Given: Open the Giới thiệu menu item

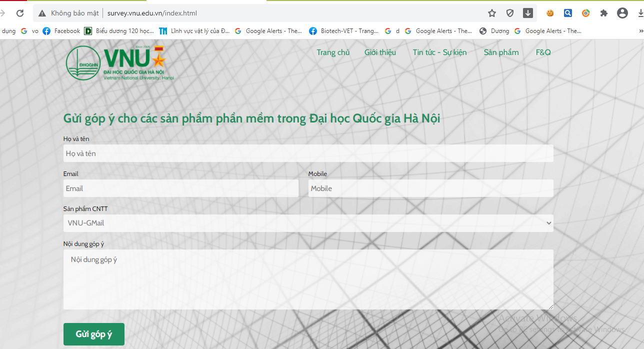Looking at the screenshot, I should pyautogui.click(x=380, y=52).
